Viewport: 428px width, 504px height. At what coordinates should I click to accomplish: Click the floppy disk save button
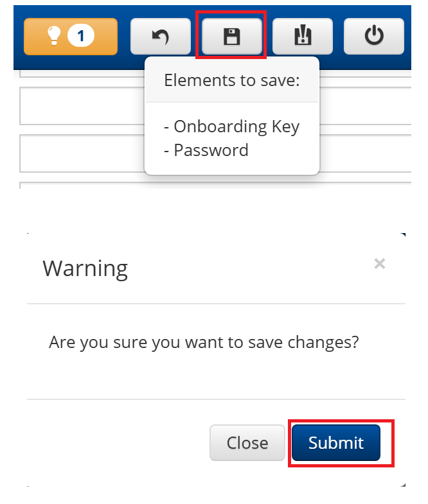pos(232,37)
